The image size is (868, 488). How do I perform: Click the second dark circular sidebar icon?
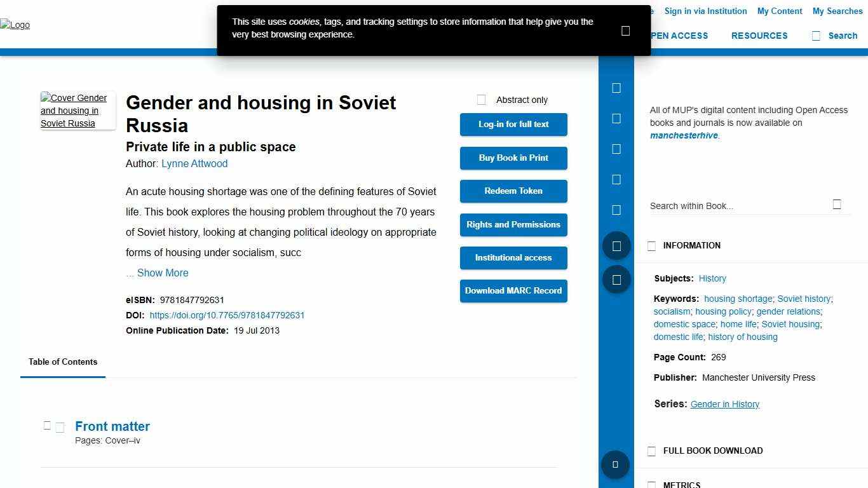tap(616, 279)
